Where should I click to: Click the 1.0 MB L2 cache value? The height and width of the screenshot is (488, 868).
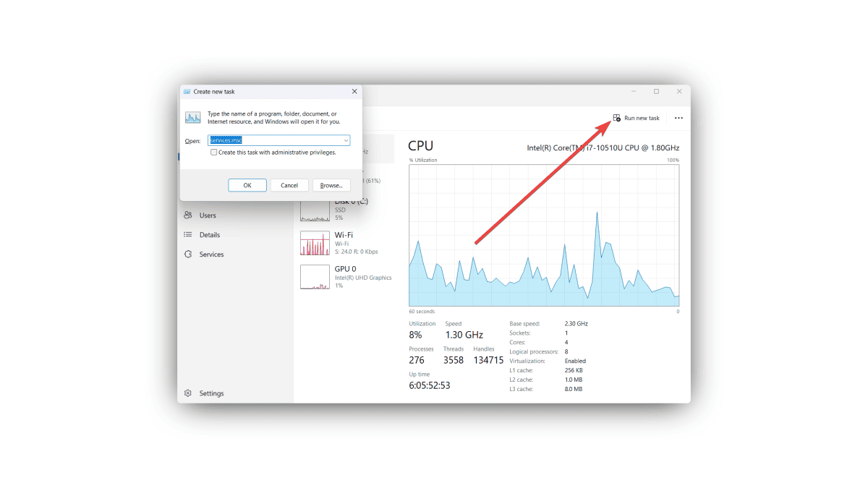pyautogui.click(x=574, y=380)
